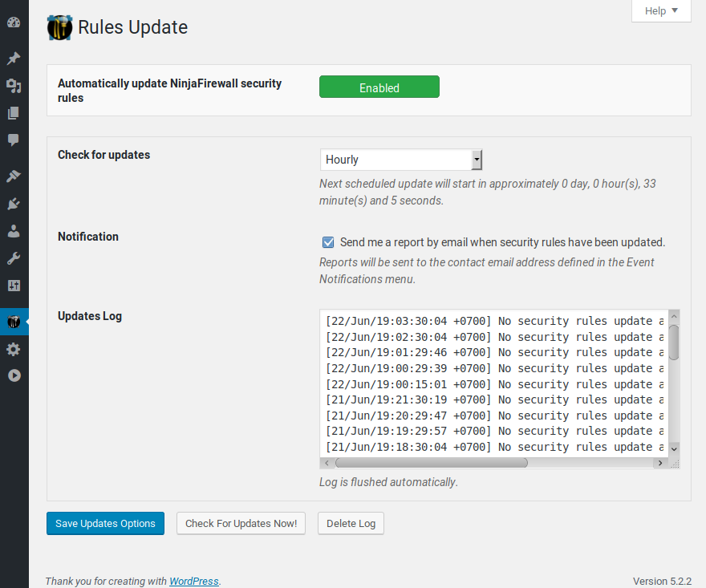Viewport: 706px width, 588px height.
Task: Open Tools via the wrench icon
Action: [14, 258]
